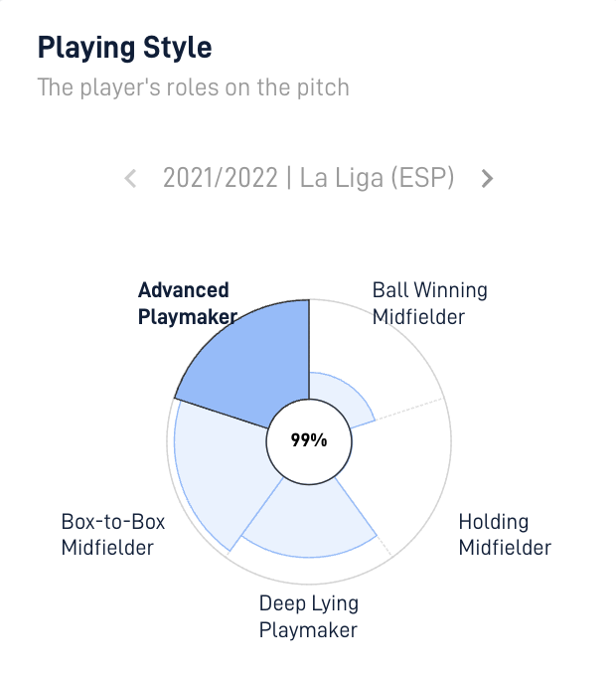Click the 99% center circle of chart

tap(309, 441)
